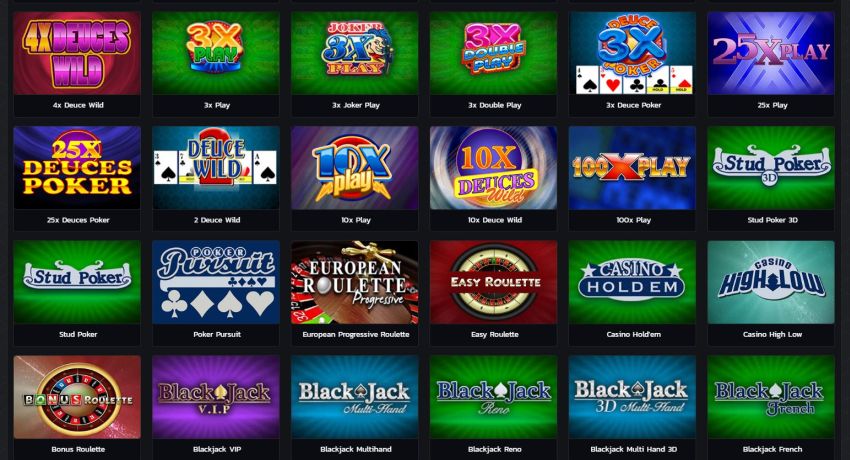Select the 10x Play lightning logo tile
This screenshot has width=850, height=460.
pos(355,168)
